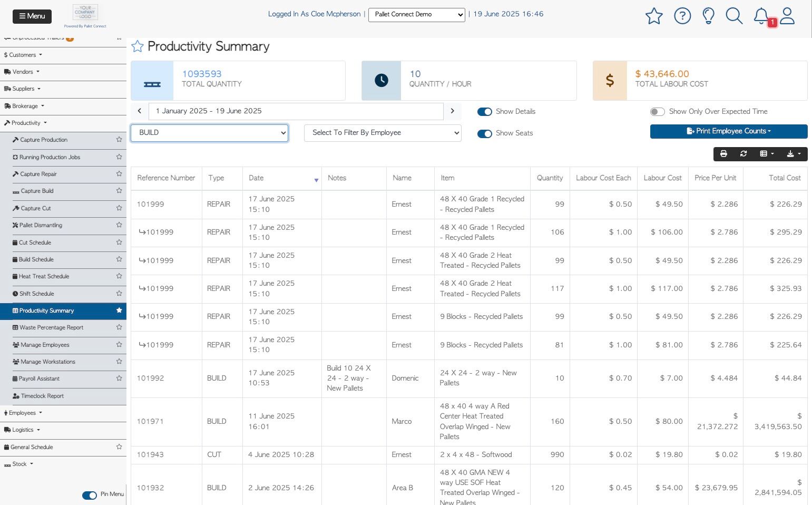Click the favorites star icon in header
The image size is (812, 505).
click(x=653, y=16)
